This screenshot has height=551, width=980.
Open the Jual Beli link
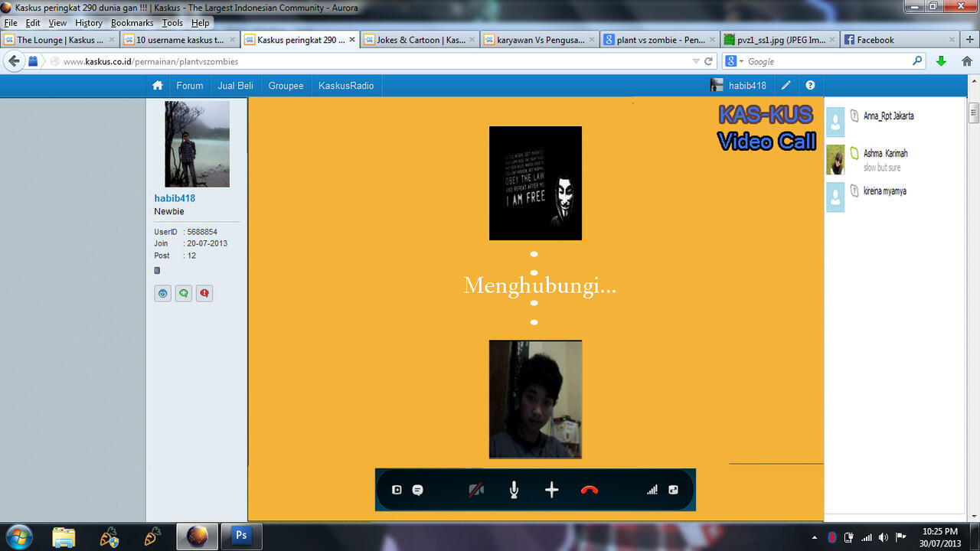[236, 86]
